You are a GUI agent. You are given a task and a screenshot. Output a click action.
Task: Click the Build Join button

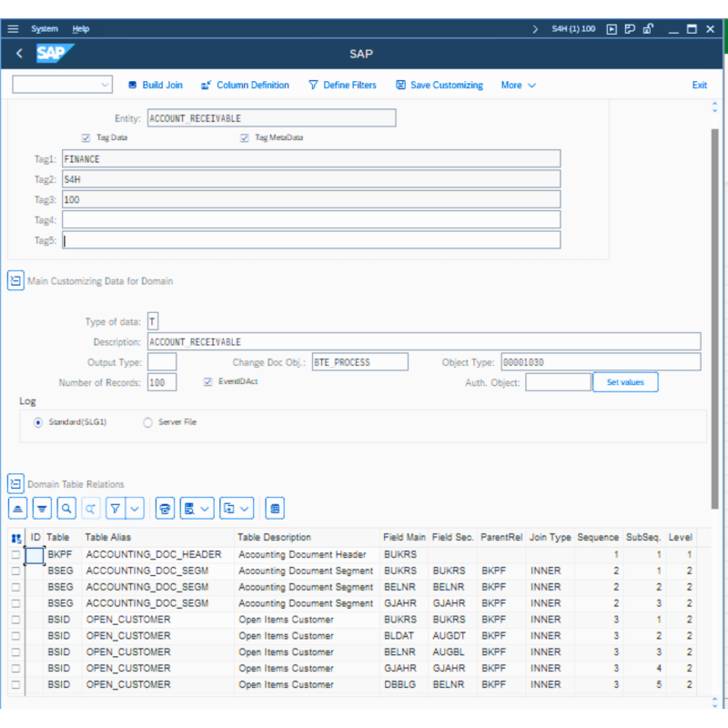click(155, 85)
